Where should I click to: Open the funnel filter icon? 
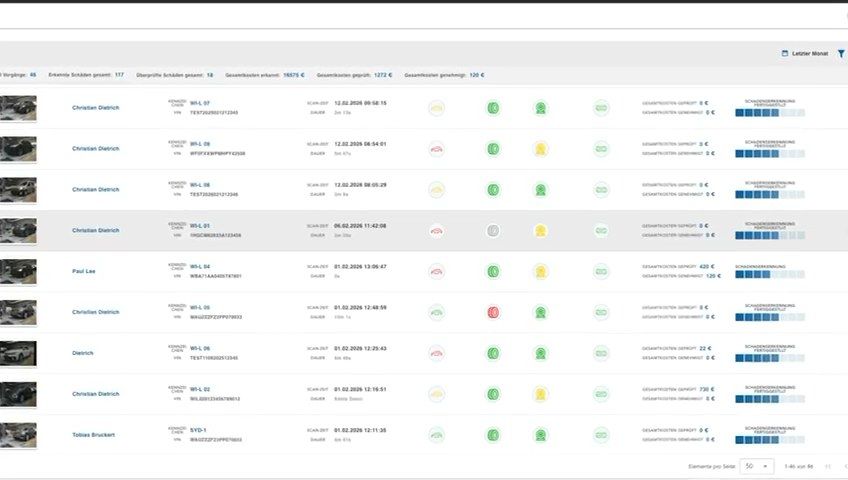tap(842, 54)
